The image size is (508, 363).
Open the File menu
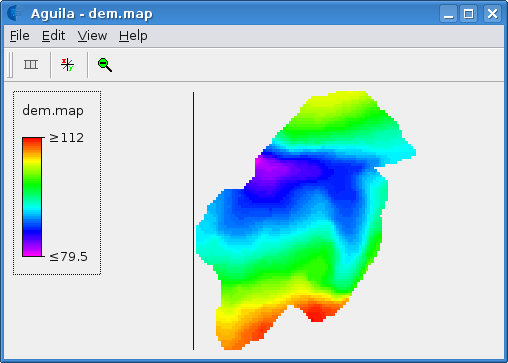pos(20,36)
